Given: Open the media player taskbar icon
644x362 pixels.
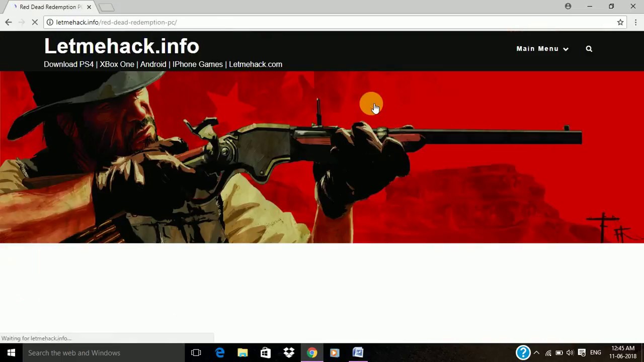Looking at the screenshot, I should [x=335, y=352].
